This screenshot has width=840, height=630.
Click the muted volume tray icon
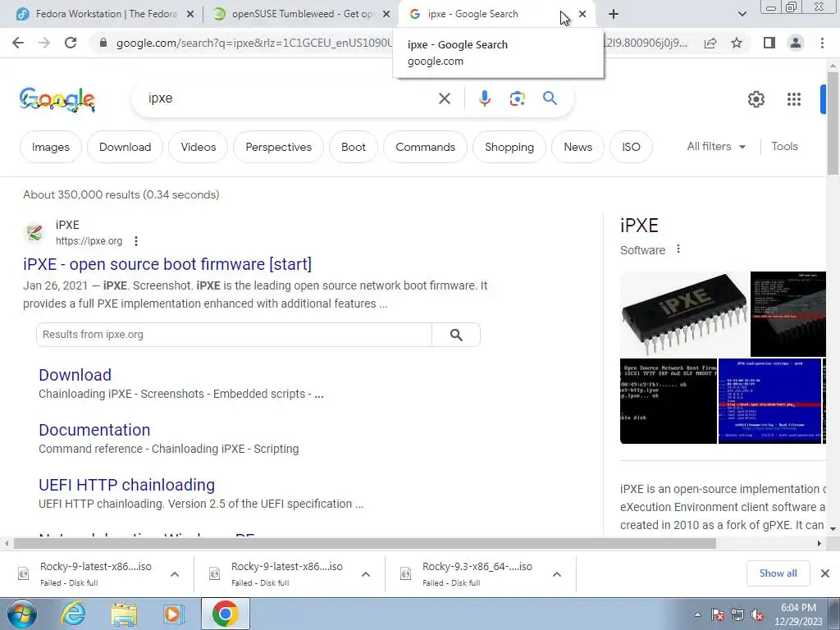757,615
